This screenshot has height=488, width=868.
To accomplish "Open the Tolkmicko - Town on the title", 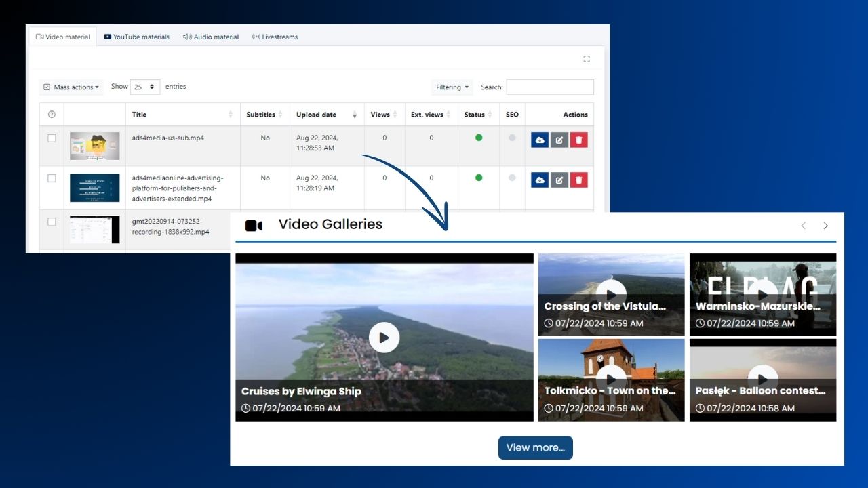I will (610, 391).
